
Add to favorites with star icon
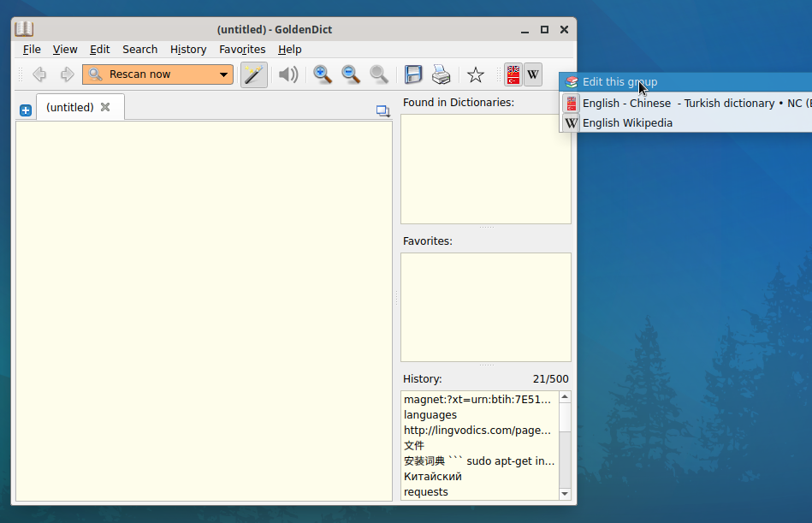476,74
